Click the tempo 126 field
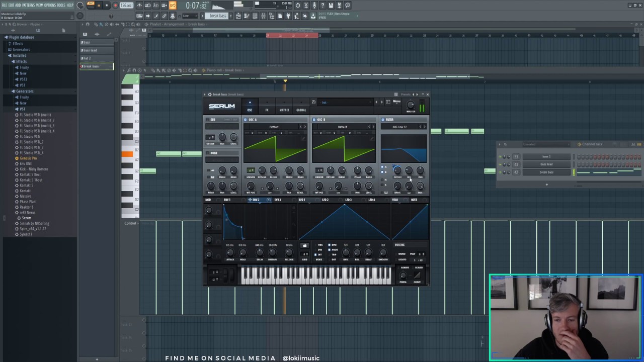The width and height of the screenshot is (644, 362). pyautogui.click(x=126, y=5)
